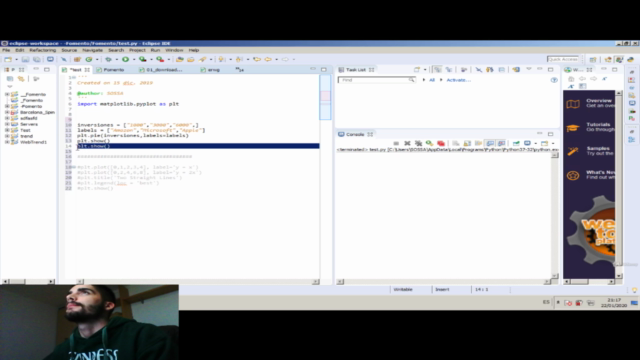Click the highlighted plt.show() line 14
The width and height of the screenshot is (640, 360).
tap(198, 146)
